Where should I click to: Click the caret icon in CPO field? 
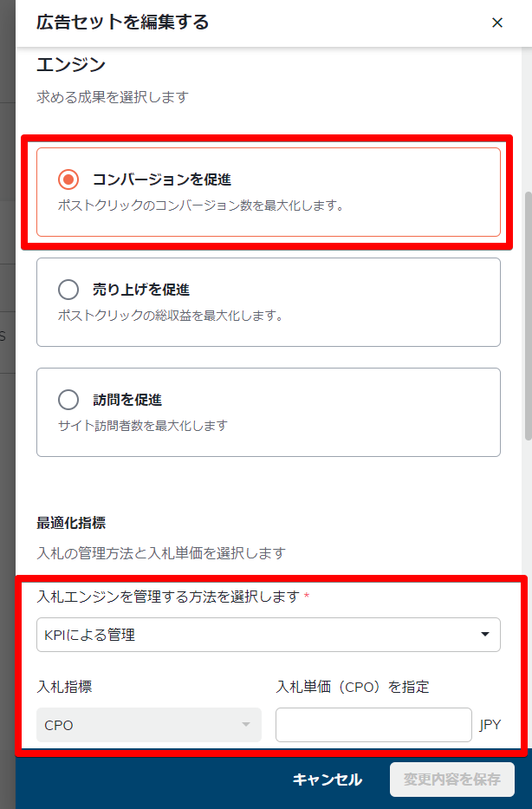pos(246,725)
